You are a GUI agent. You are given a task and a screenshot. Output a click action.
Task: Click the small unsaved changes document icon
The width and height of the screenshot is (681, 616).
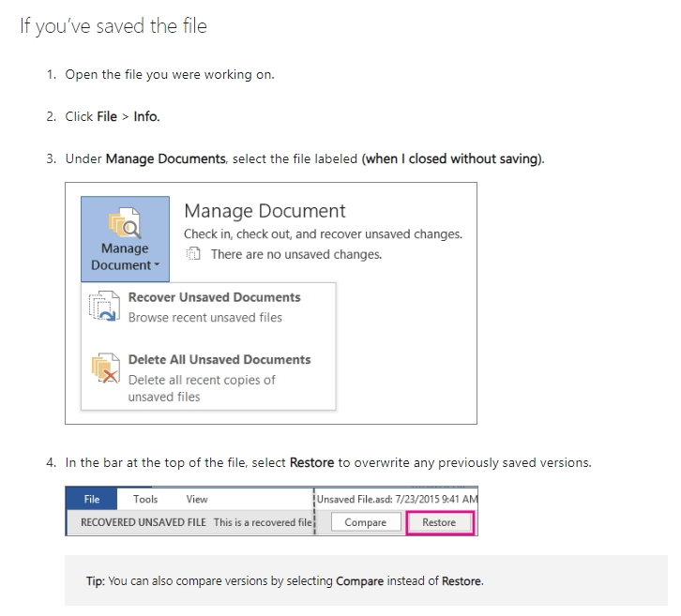[x=193, y=253]
